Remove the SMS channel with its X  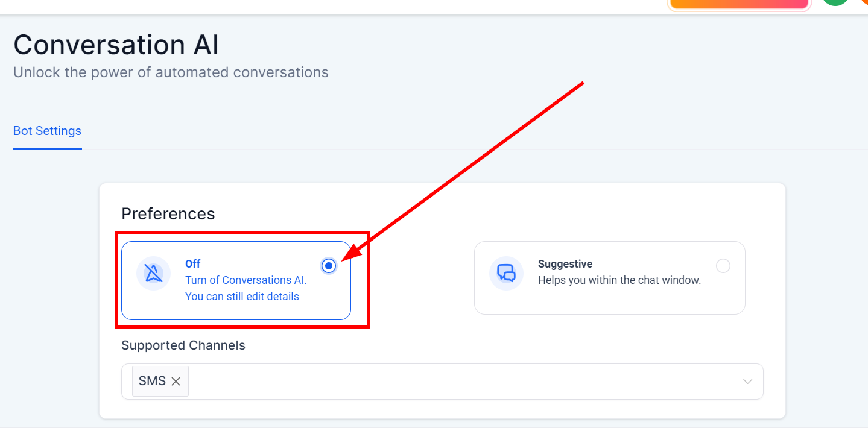(x=176, y=381)
